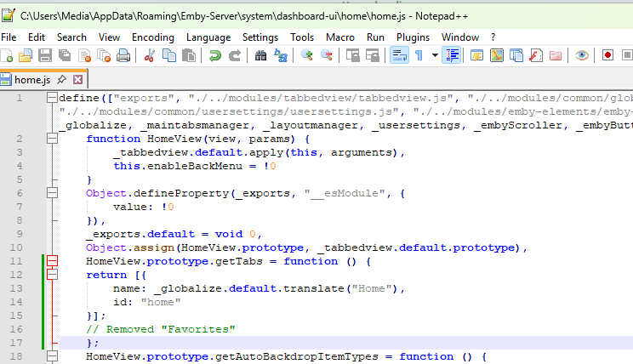
Task: Click the Paste clipboard icon
Action: coord(189,55)
